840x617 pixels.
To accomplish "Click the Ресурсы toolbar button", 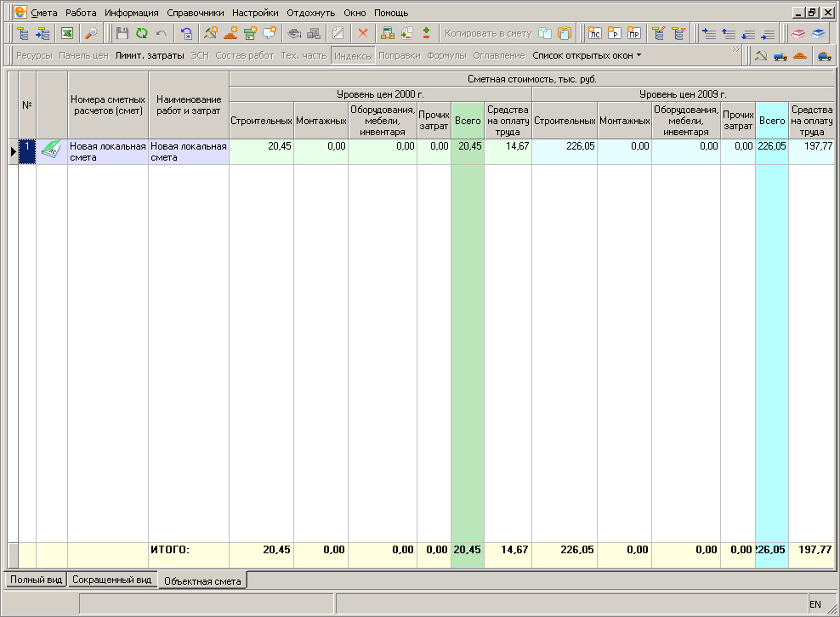I will (x=34, y=55).
